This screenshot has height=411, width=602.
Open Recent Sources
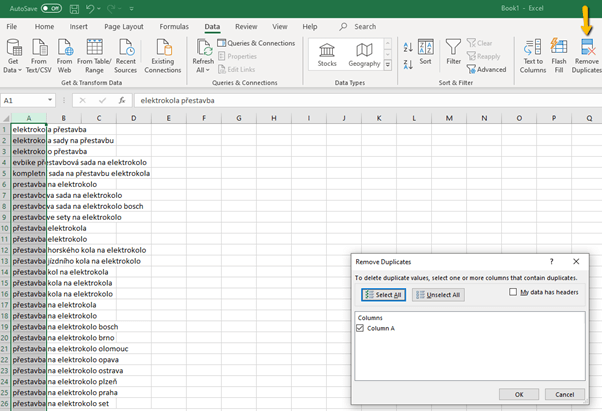(x=126, y=56)
